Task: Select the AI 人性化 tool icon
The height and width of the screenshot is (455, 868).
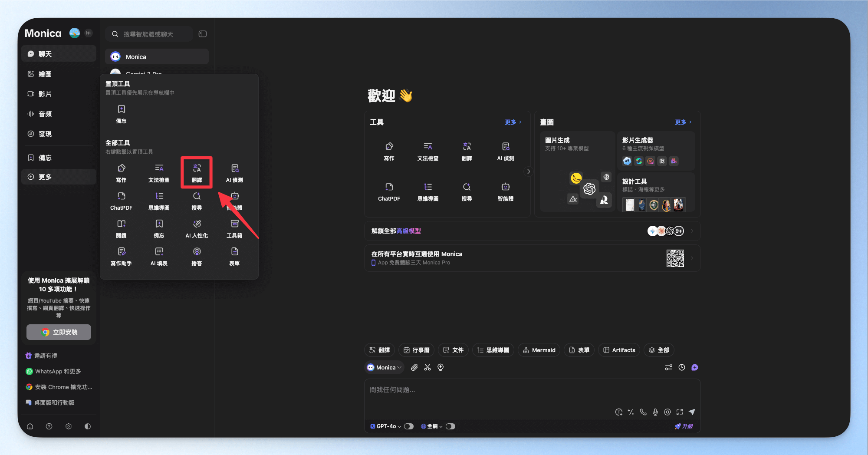Action: (x=197, y=228)
